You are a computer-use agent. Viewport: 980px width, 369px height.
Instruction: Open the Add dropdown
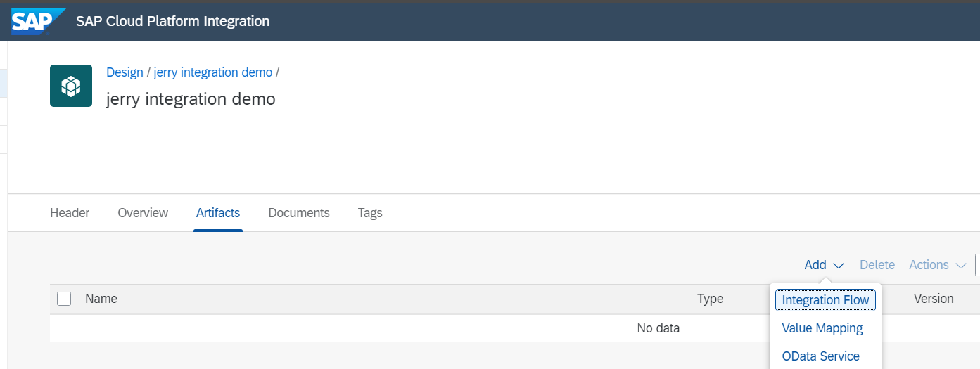(824, 265)
